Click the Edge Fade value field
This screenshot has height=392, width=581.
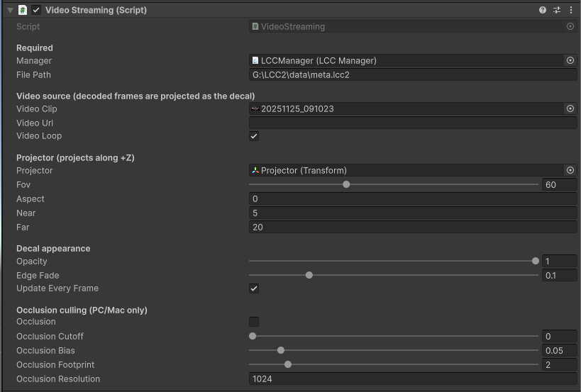559,275
